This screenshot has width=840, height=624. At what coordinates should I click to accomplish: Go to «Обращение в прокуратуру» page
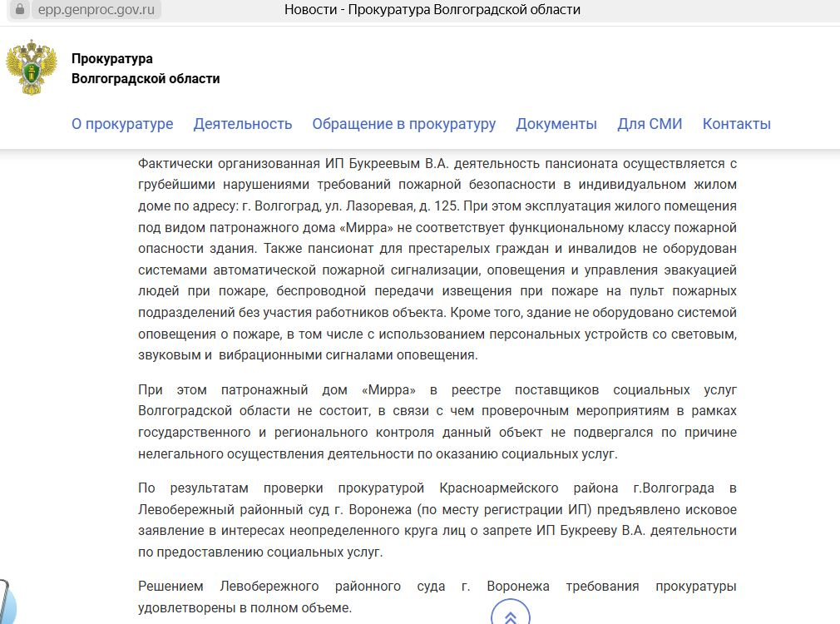pos(403,124)
